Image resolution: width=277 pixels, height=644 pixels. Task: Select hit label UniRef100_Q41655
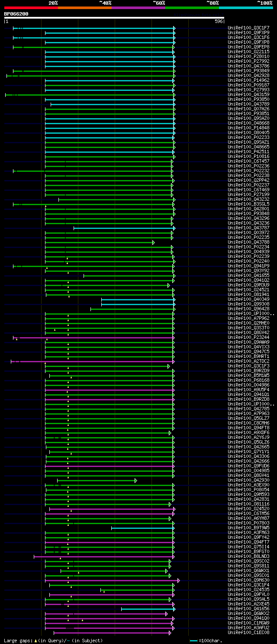pyautogui.click(x=248, y=276)
